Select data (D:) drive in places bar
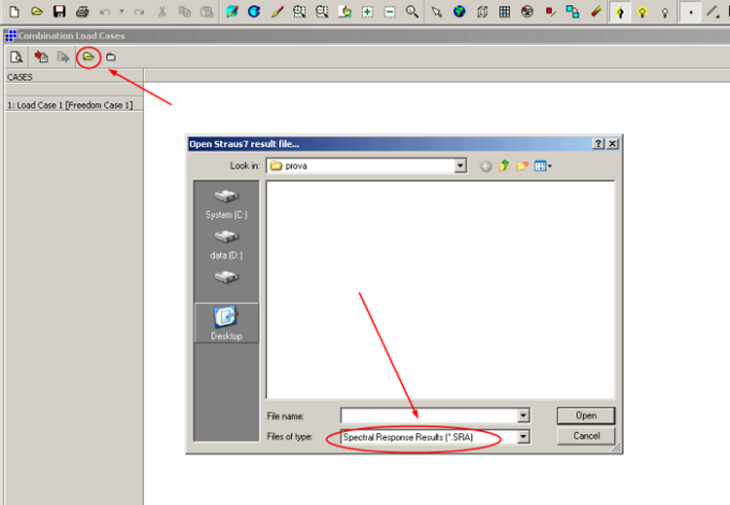The height and width of the screenshot is (505, 730). point(226,245)
